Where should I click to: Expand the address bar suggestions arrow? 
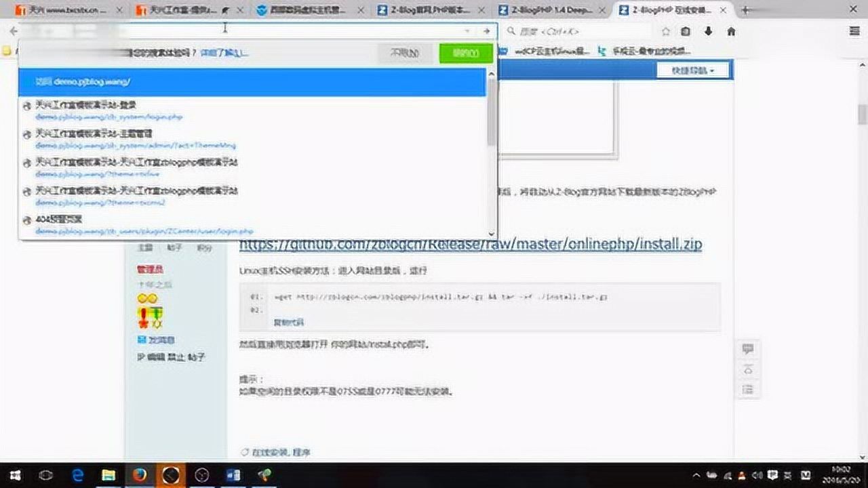tap(468, 30)
